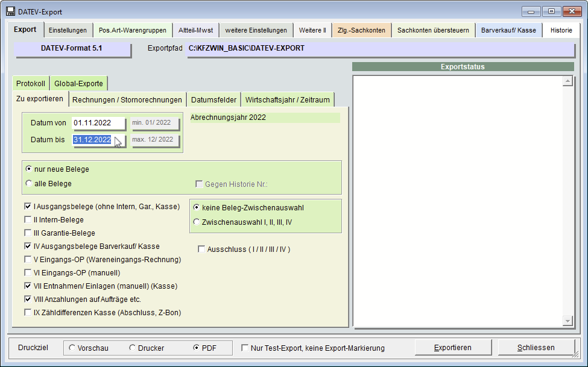Viewport: 588px width, 367px height.
Task: Uncheck IV Ausgangsbelege Barverkauf/ Kasse
Action: click(28, 246)
